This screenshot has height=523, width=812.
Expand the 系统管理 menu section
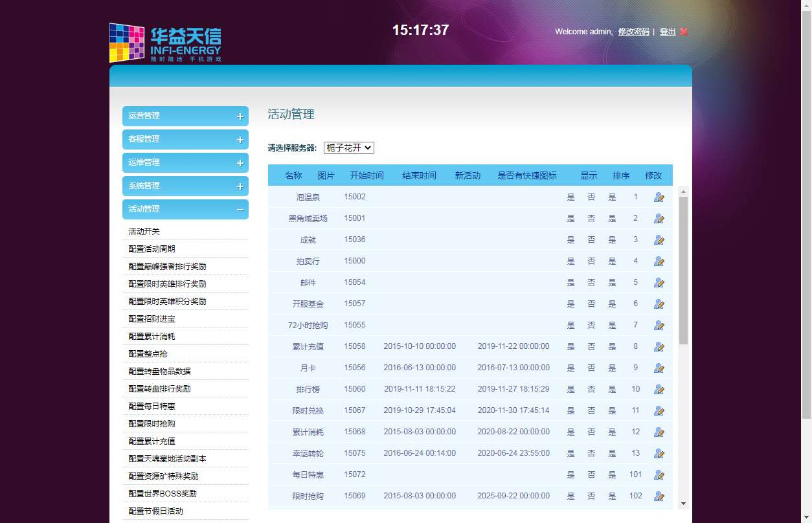[185, 186]
